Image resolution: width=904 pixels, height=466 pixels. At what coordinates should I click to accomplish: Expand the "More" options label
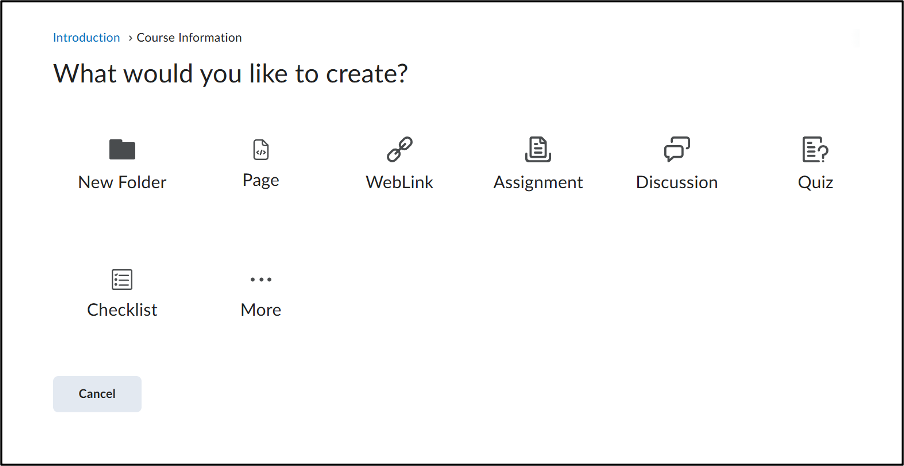(260, 310)
